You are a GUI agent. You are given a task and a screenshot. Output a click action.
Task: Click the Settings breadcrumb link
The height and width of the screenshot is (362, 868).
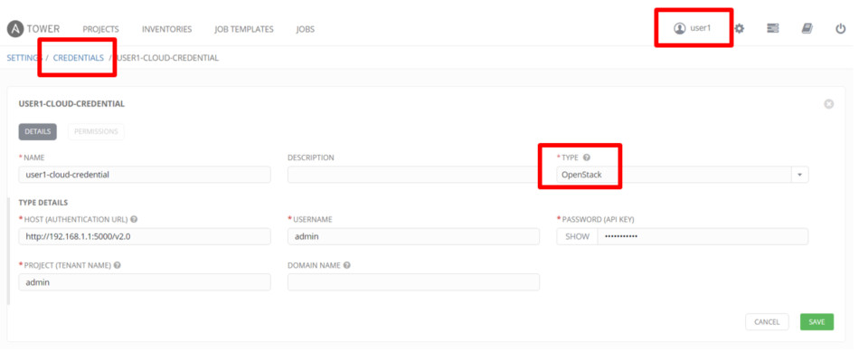24,58
